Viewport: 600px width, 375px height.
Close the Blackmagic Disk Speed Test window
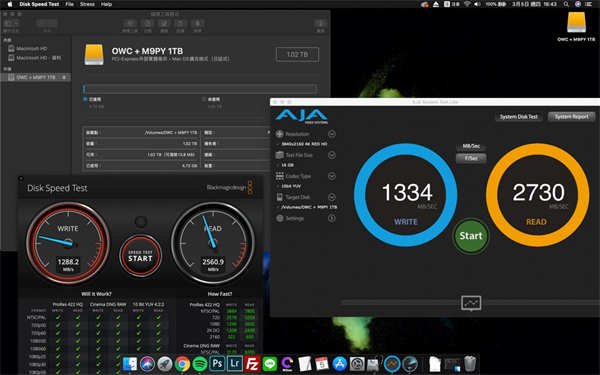[x=21, y=178]
